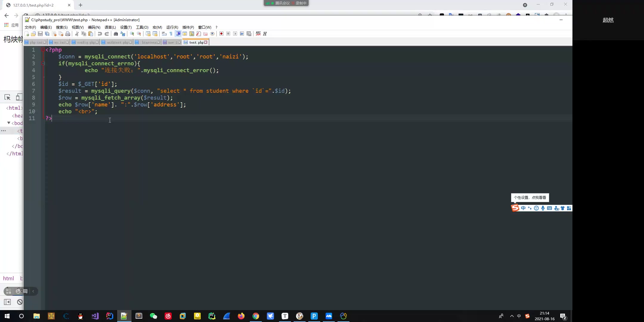Click the Save file toolbar icon
The image size is (644, 322).
tap(40, 34)
